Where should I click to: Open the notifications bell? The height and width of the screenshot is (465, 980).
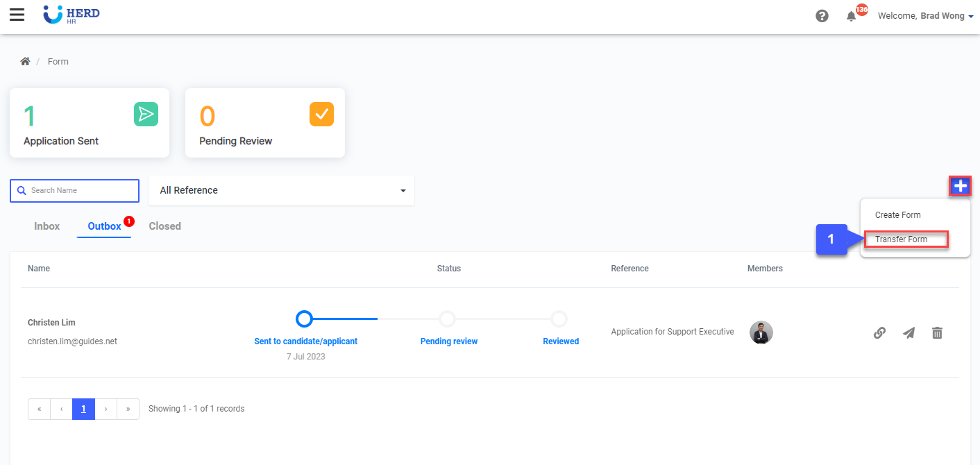point(852,16)
